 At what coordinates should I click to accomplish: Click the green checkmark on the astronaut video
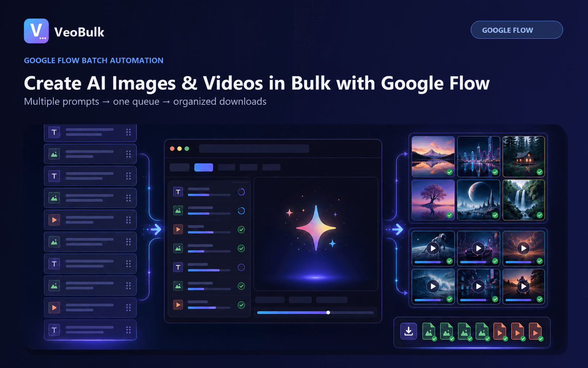(449, 261)
